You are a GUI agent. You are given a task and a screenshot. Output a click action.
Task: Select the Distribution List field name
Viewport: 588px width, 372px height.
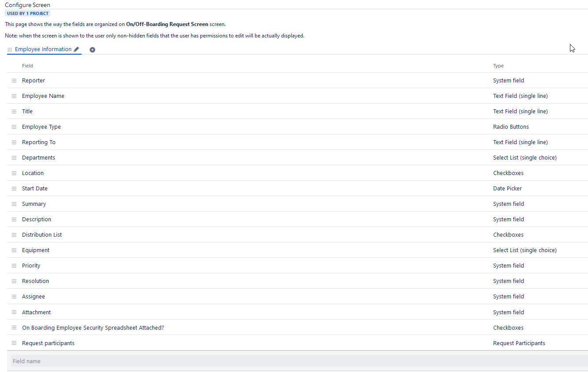pos(42,235)
